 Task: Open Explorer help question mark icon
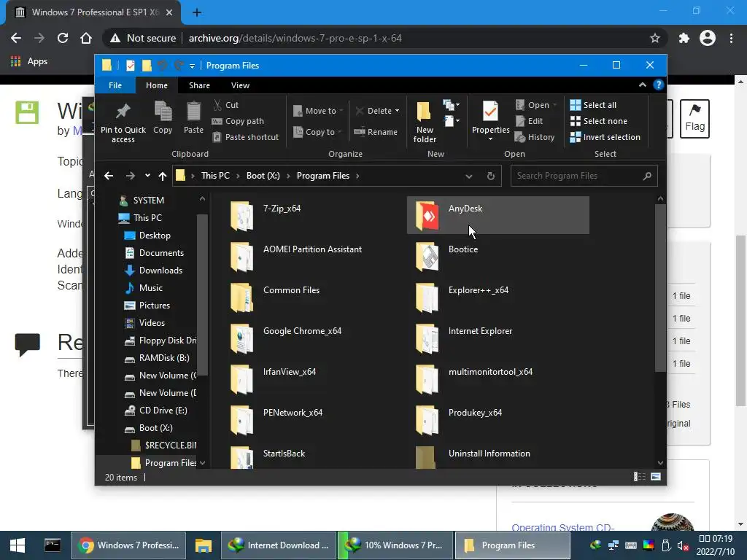click(x=659, y=85)
